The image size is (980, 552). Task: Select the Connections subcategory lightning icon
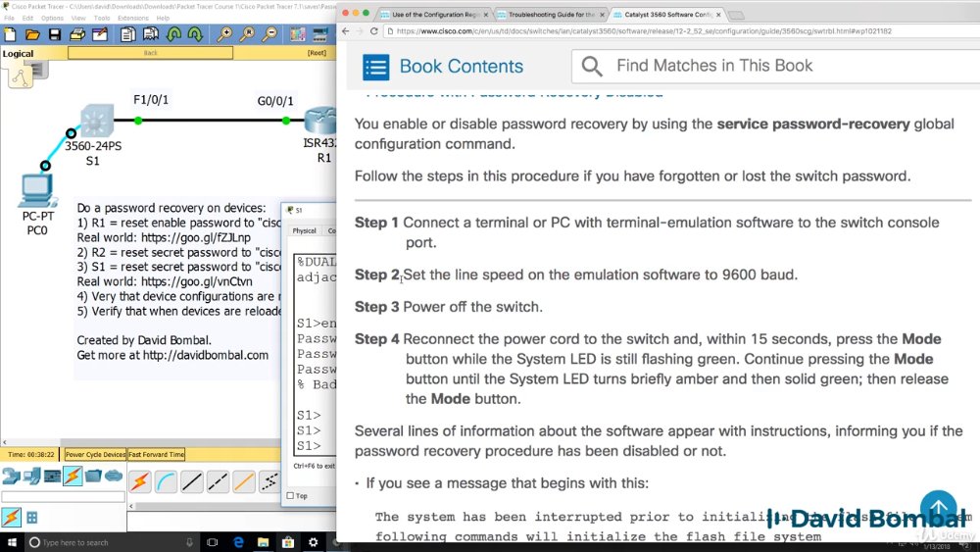(x=11, y=517)
